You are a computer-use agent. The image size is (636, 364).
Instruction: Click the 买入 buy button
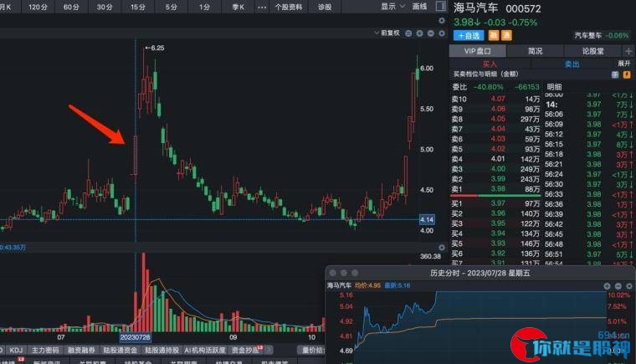point(490,64)
